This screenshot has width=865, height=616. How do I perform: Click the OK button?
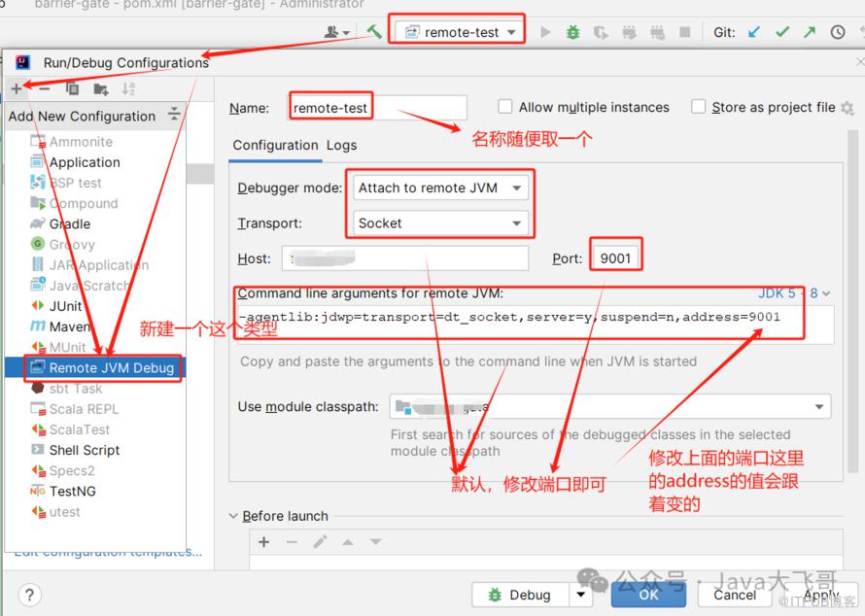648,595
